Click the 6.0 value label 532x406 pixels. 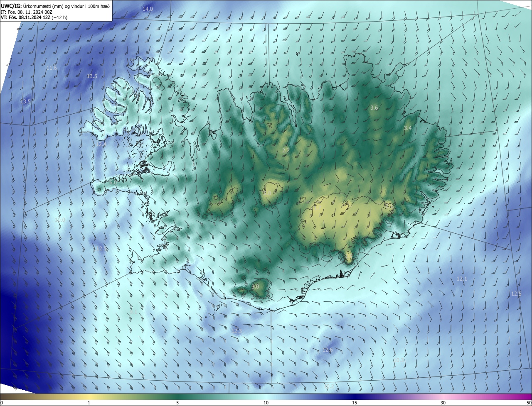point(113,182)
